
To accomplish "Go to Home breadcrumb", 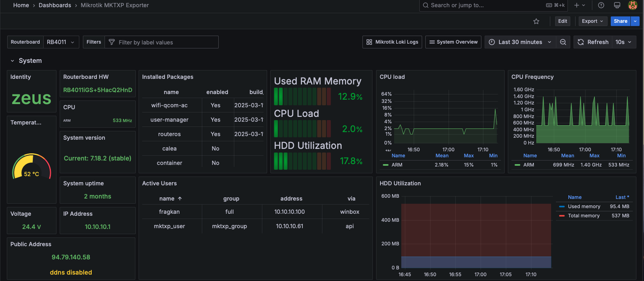I will tap(21, 5).
